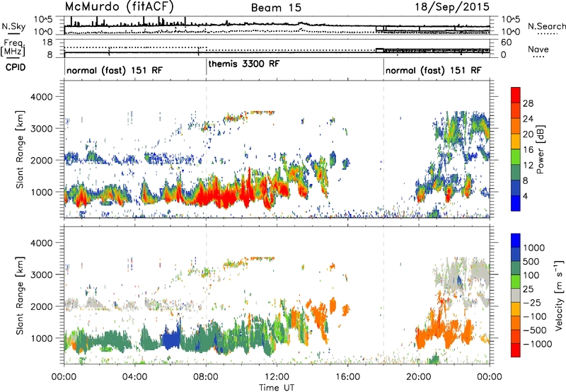
Task: Click the '3000' tick on velocity panel axis
Action: pyautogui.click(x=41, y=275)
